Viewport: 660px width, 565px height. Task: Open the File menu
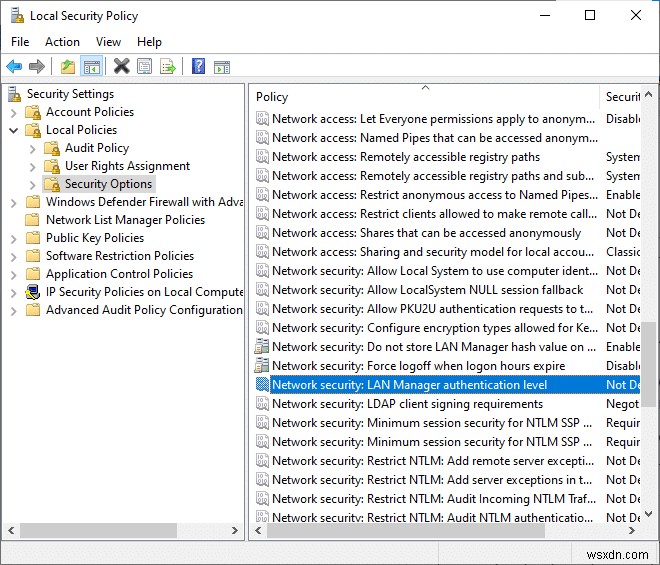pos(20,42)
